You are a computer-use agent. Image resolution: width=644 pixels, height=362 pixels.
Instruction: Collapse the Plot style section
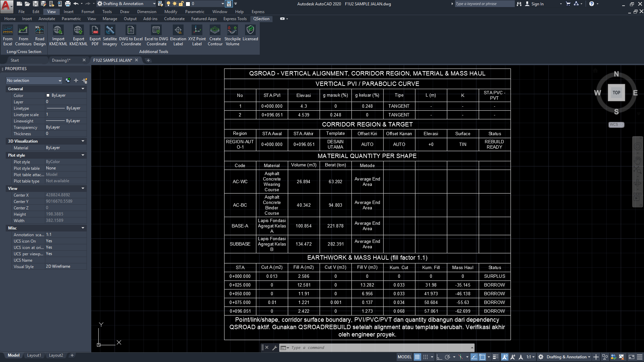point(83,155)
